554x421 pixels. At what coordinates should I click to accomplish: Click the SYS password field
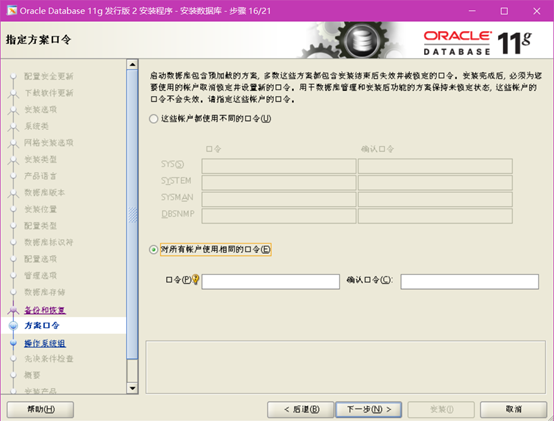coord(279,166)
